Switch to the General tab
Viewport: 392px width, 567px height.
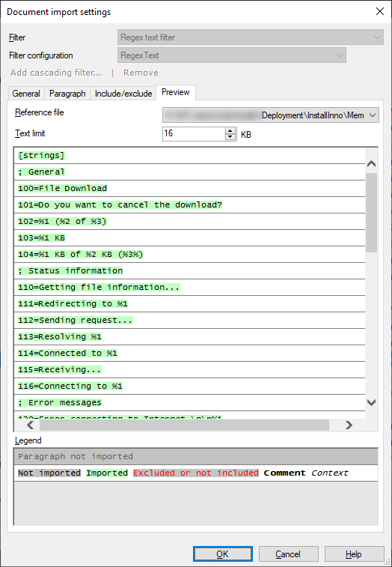(x=26, y=94)
